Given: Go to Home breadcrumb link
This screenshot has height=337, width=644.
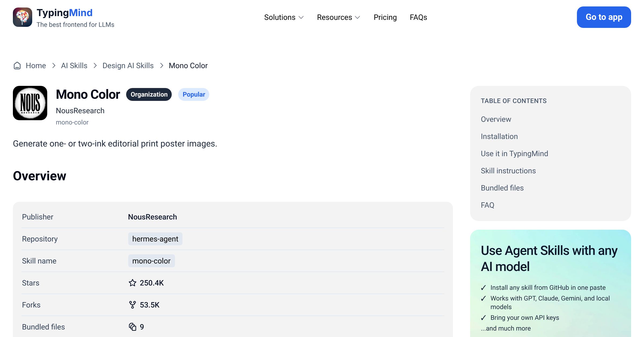Looking at the screenshot, I should (36, 66).
